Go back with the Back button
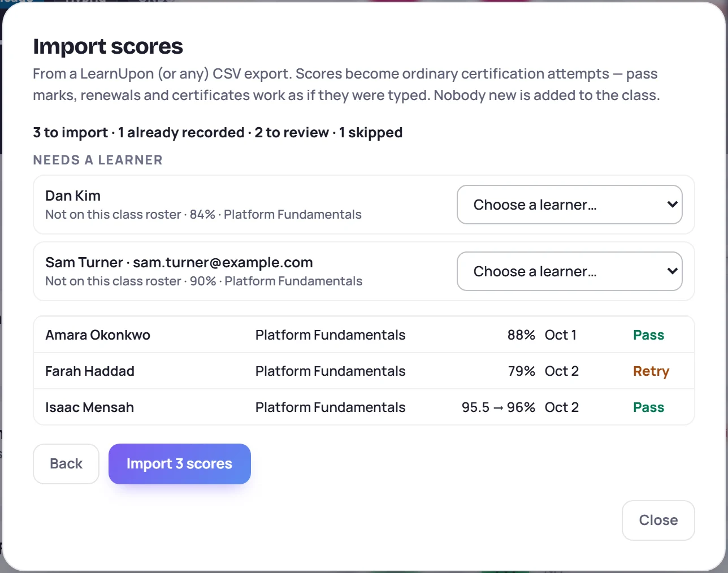Viewport: 728px width, 573px height. [66, 464]
